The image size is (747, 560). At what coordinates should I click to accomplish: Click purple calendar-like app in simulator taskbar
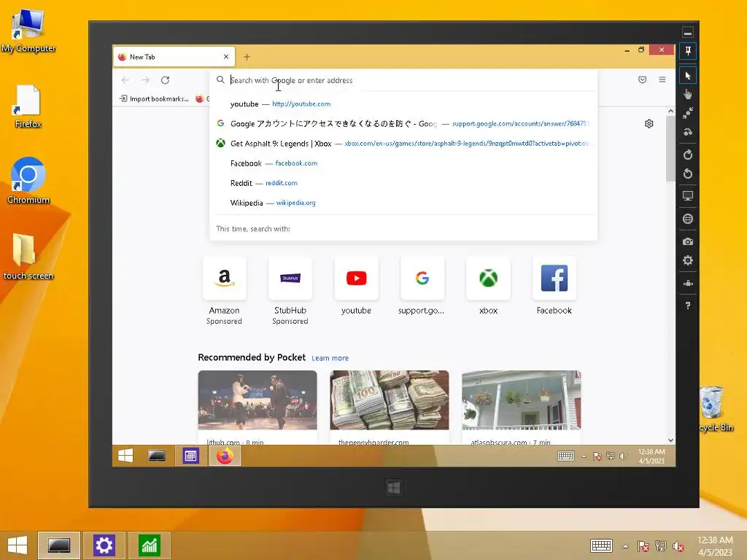190,456
